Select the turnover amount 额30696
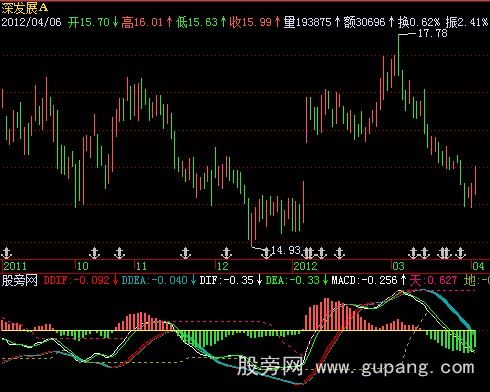 365,22
